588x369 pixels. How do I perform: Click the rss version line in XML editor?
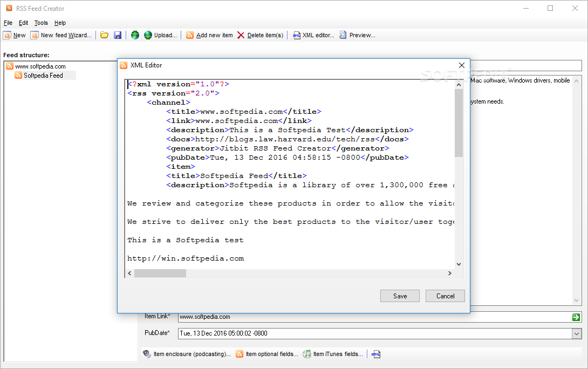pos(173,93)
